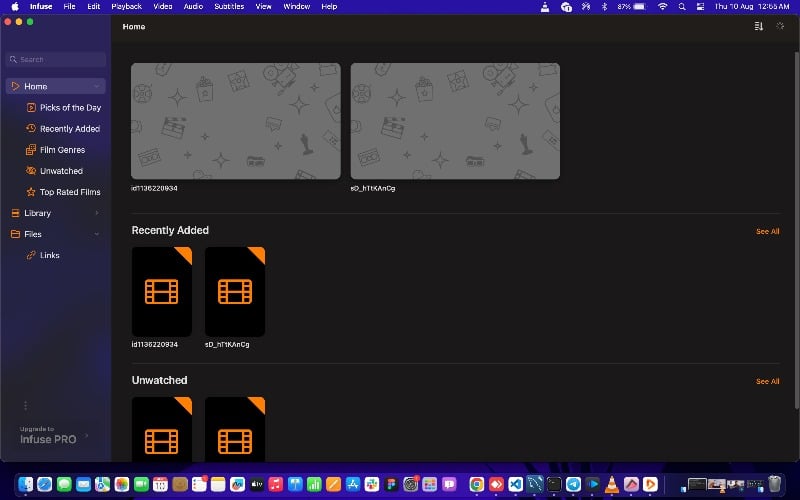Open the large id1136220934 banner thumbnail
Screen dimensions: 800x500
(x=236, y=121)
